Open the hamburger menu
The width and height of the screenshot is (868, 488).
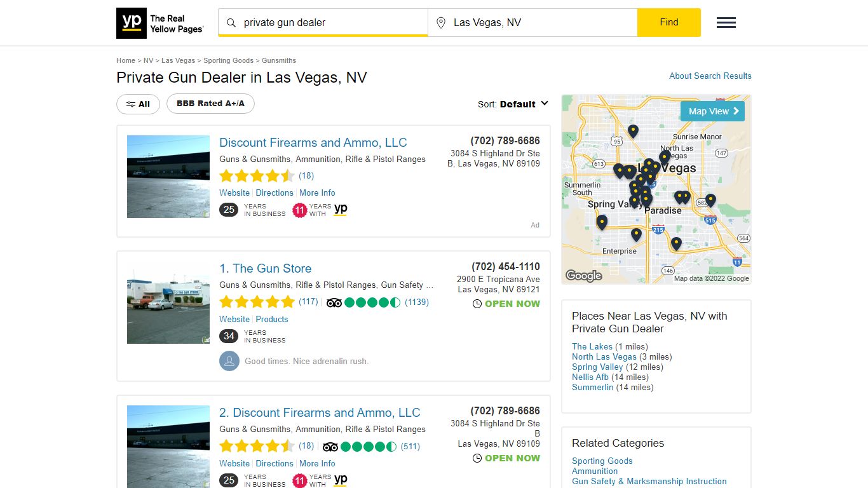[x=726, y=23]
